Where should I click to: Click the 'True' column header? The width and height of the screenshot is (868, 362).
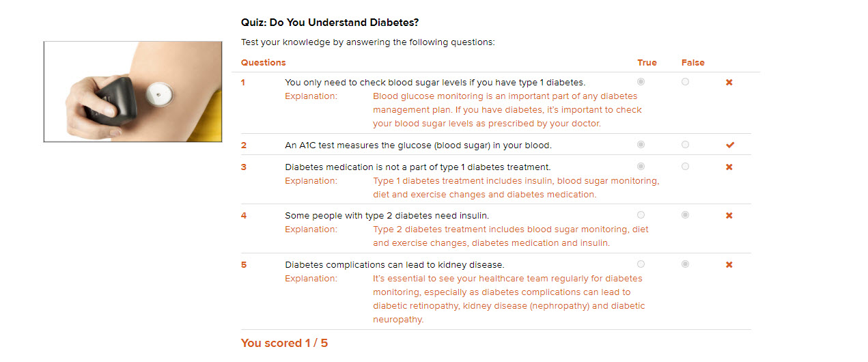[647, 63]
